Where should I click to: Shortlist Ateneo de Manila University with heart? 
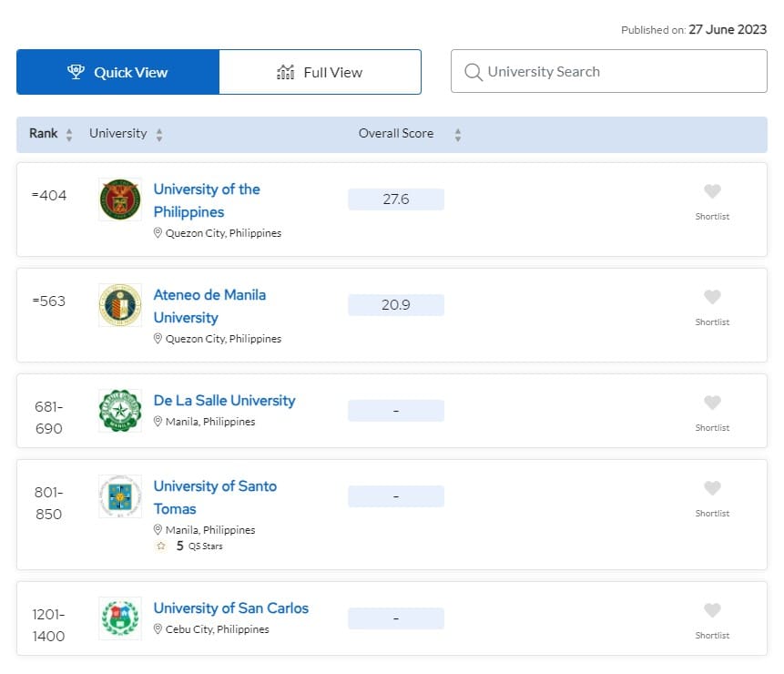coord(712,297)
